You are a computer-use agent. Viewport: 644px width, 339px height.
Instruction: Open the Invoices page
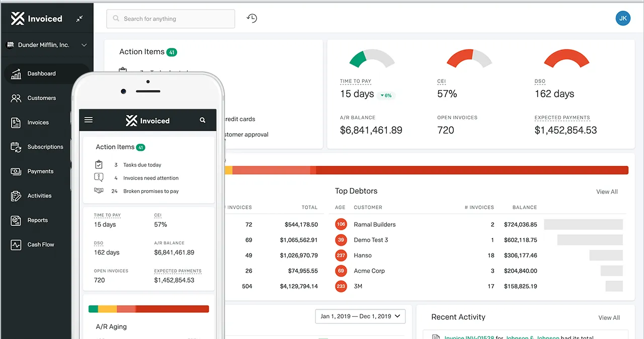38,122
